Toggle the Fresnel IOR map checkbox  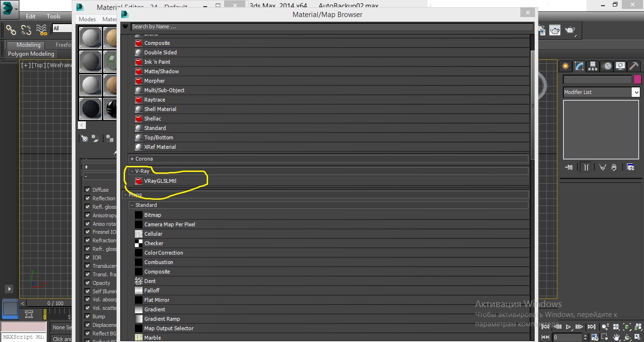pyautogui.click(x=87, y=232)
